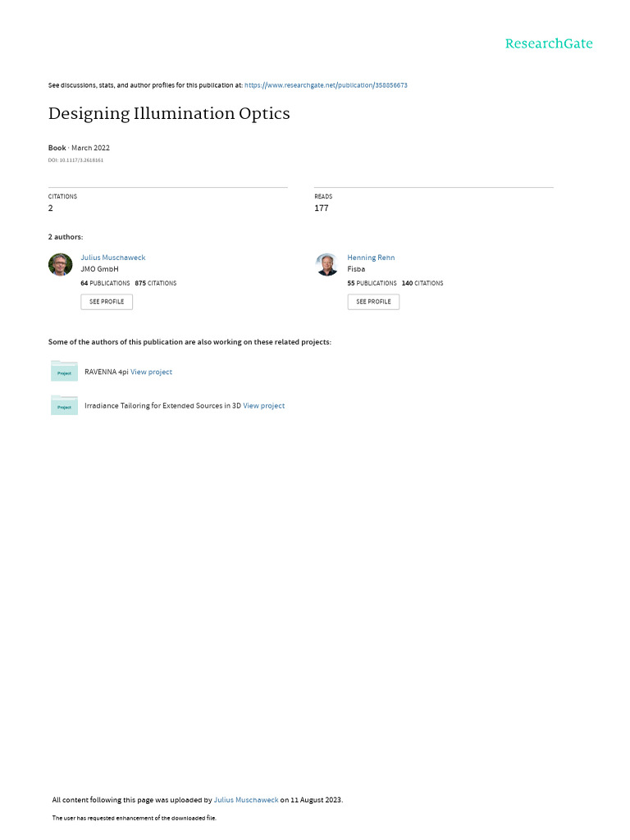The height and width of the screenshot is (840, 630).
Task: Click the citations count of 2
Action: 51,208
